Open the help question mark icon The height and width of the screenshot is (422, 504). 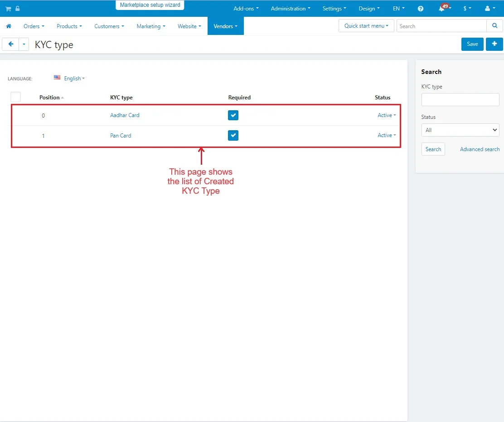coord(421,9)
